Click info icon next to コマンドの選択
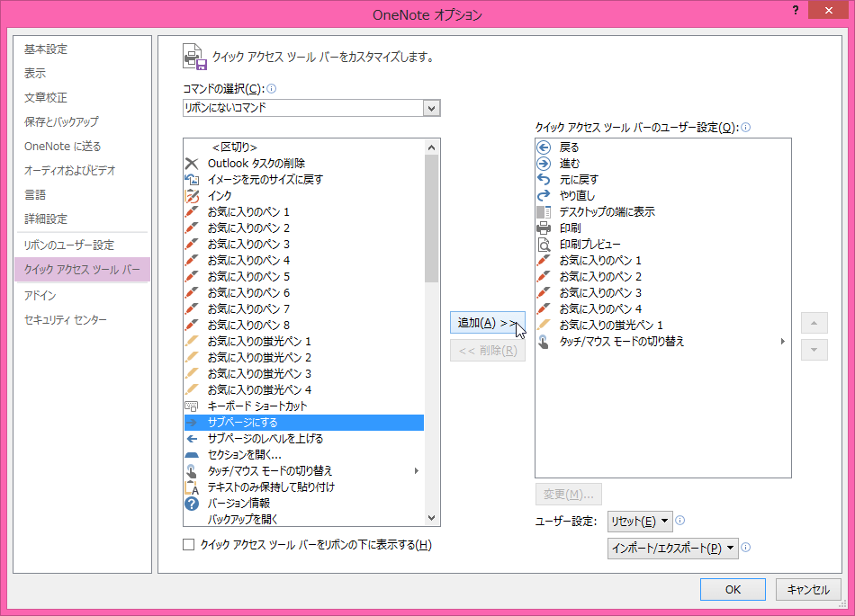This screenshot has width=855, height=616. [x=272, y=88]
